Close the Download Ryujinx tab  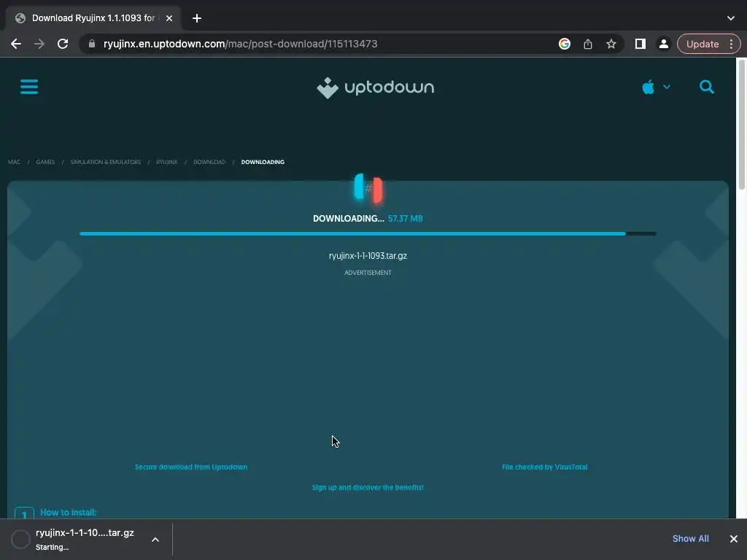click(169, 18)
